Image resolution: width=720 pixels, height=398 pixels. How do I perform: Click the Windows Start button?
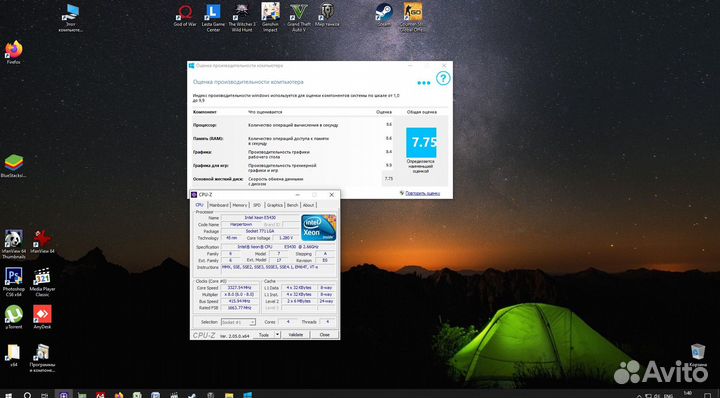point(8,395)
